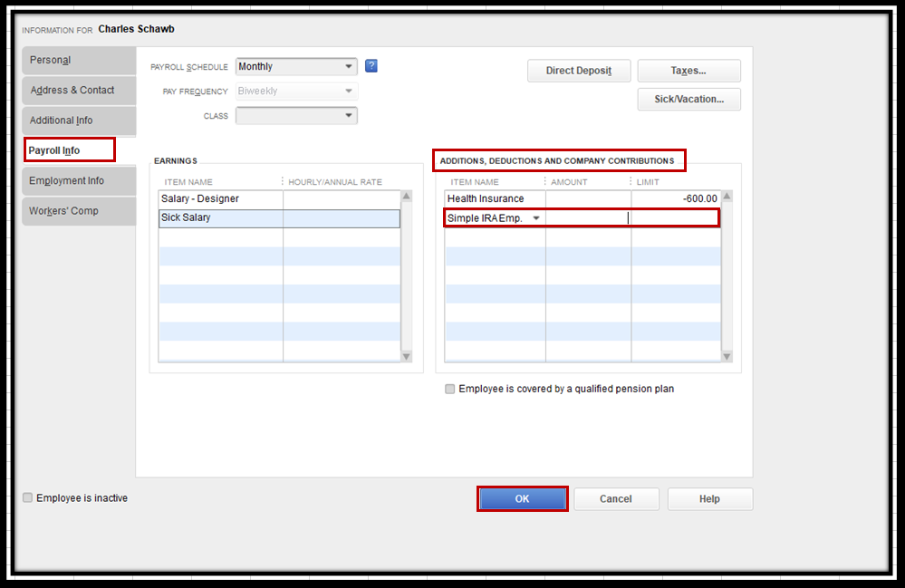
Task: Click the Simple IRA Emp. amount field
Action: (588, 218)
